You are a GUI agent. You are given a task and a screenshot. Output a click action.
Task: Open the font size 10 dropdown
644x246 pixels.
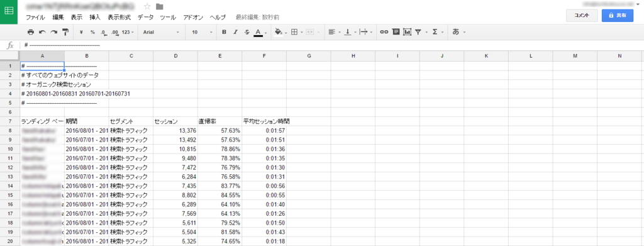(203, 32)
